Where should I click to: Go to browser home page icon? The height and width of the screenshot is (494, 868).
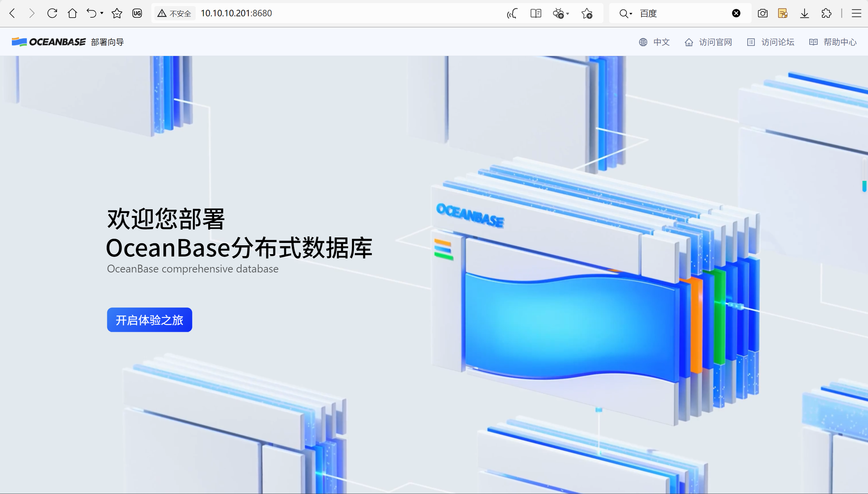tap(72, 13)
